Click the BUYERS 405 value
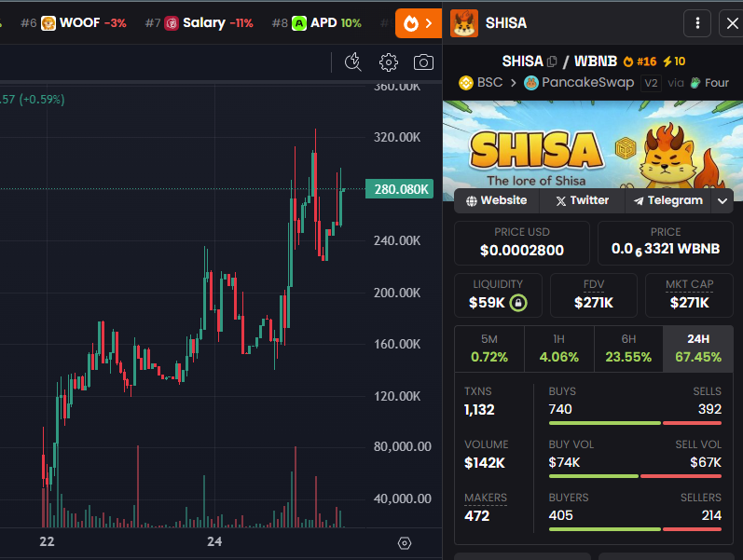 coord(560,515)
